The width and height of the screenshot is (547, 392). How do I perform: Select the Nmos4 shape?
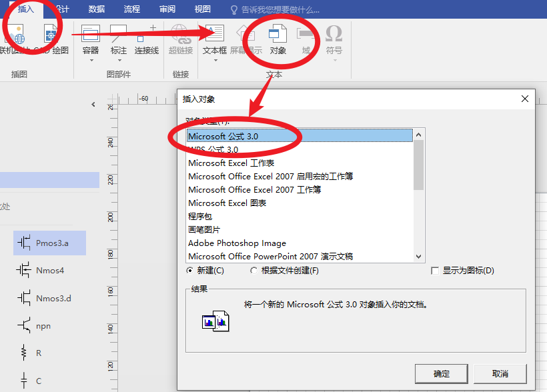click(41, 270)
